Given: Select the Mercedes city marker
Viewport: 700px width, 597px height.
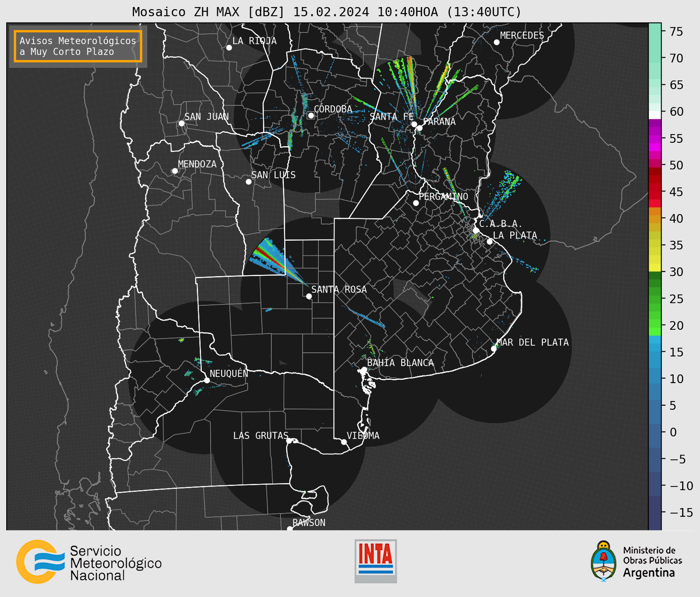Looking at the screenshot, I should [x=497, y=42].
